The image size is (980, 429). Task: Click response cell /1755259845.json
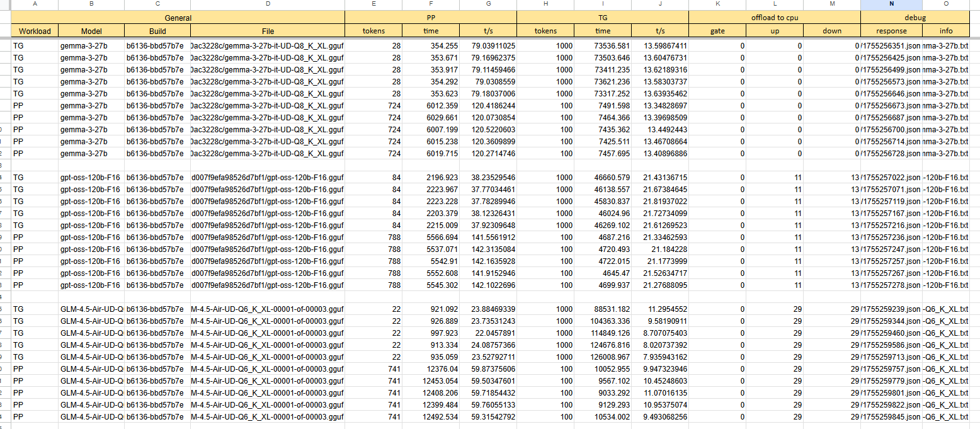point(891,417)
